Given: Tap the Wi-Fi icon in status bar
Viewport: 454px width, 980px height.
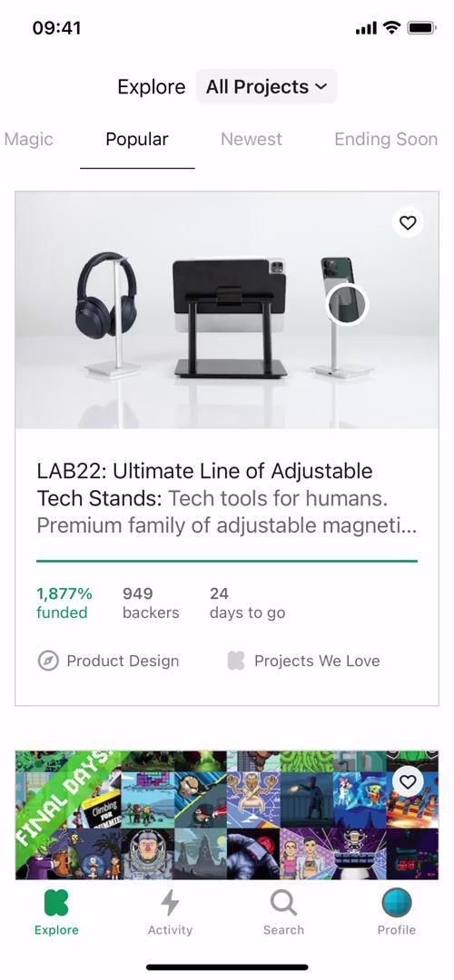Looking at the screenshot, I should (x=392, y=27).
